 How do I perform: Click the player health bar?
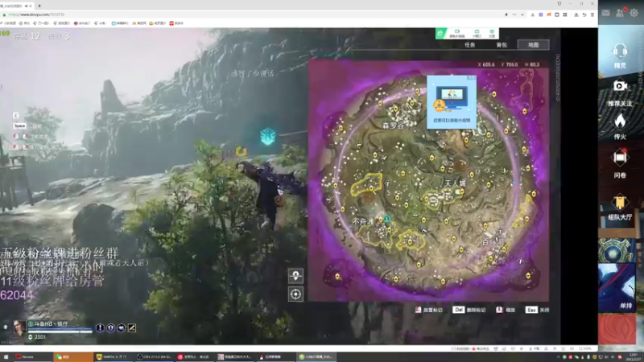click(60, 331)
